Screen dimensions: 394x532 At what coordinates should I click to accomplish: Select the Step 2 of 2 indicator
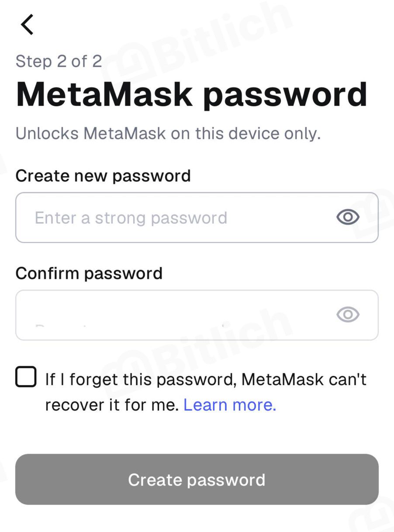[x=59, y=61]
